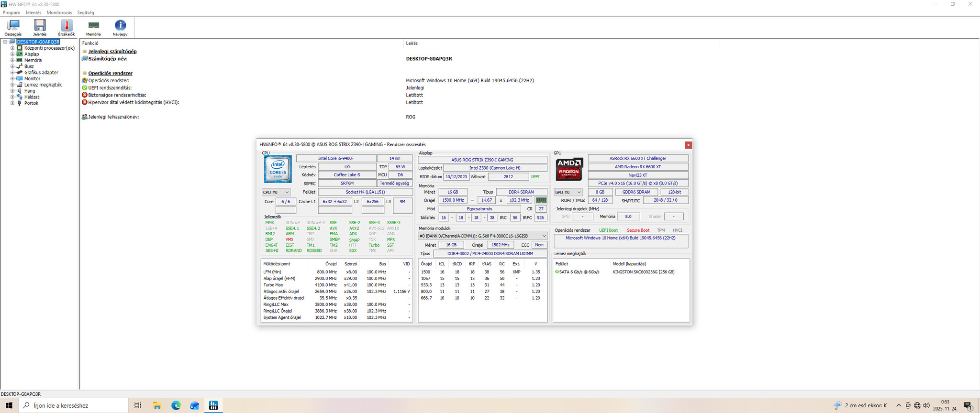Screen dimensions: 980x413
Task: Select Busz in the left tree
Action: (29, 66)
